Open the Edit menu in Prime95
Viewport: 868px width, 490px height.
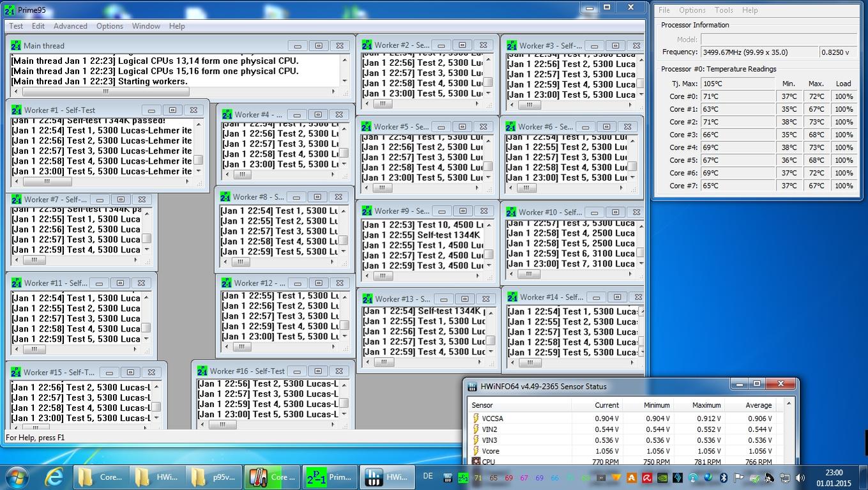tap(38, 26)
